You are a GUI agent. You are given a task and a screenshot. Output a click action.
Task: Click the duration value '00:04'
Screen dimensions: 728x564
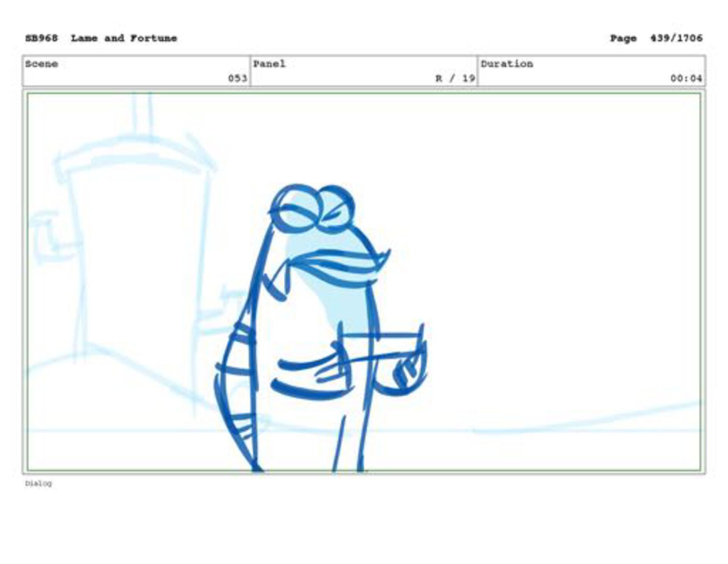686,79
